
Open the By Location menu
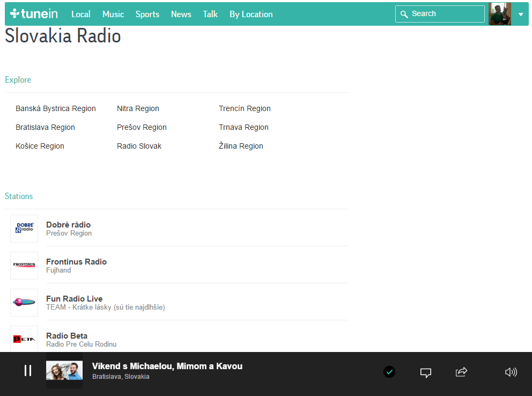pyautogui.click(x=251, y=14)
